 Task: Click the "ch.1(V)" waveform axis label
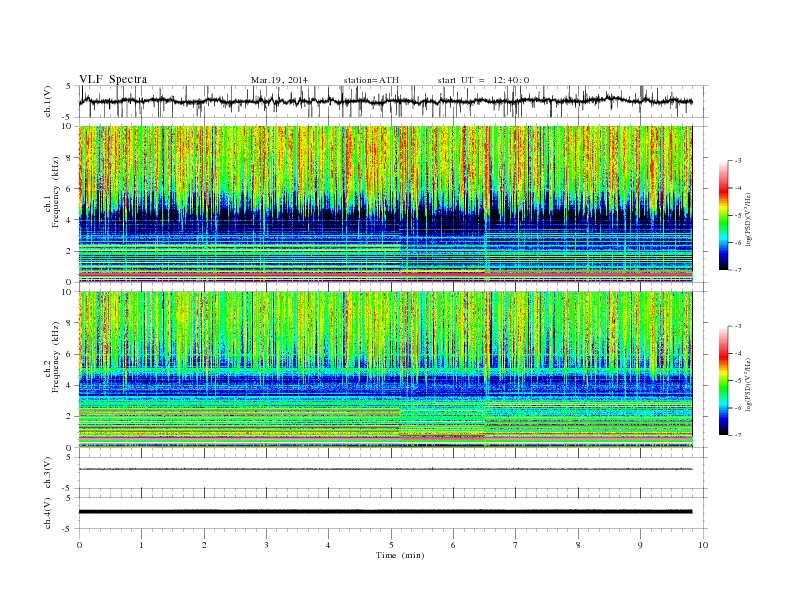pyautogui.click(x=48, y=101)
